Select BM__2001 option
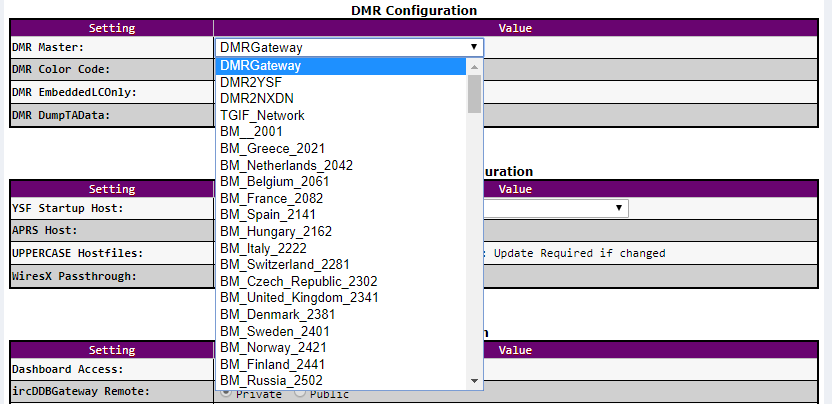 (342, 132)
